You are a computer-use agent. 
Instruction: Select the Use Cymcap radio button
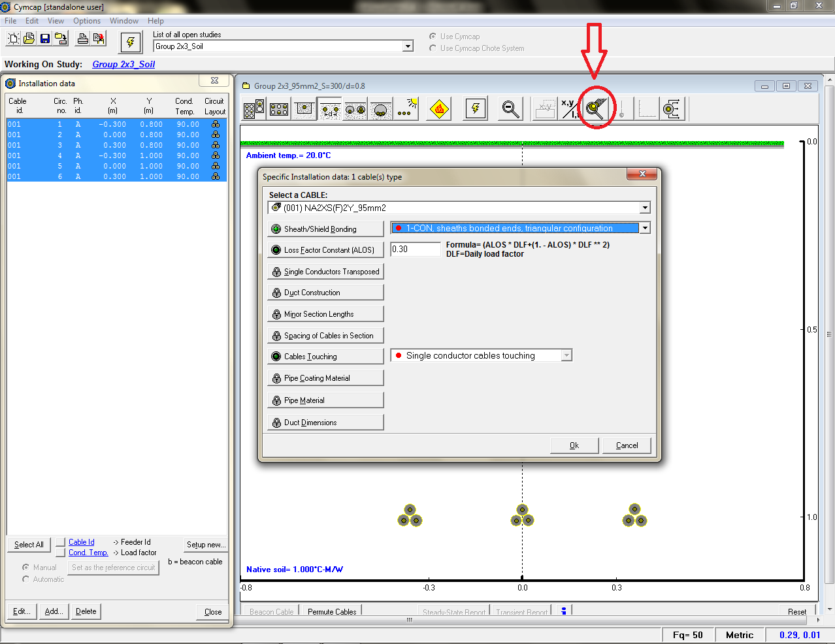tap(433, 37)
